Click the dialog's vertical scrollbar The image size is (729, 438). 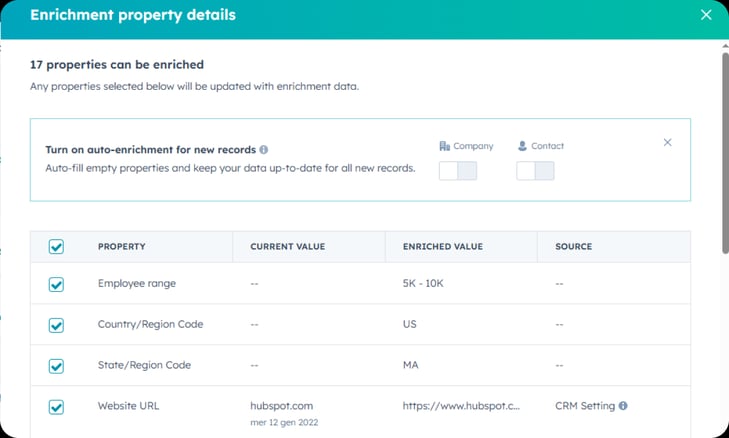click(x=724, y=150)
